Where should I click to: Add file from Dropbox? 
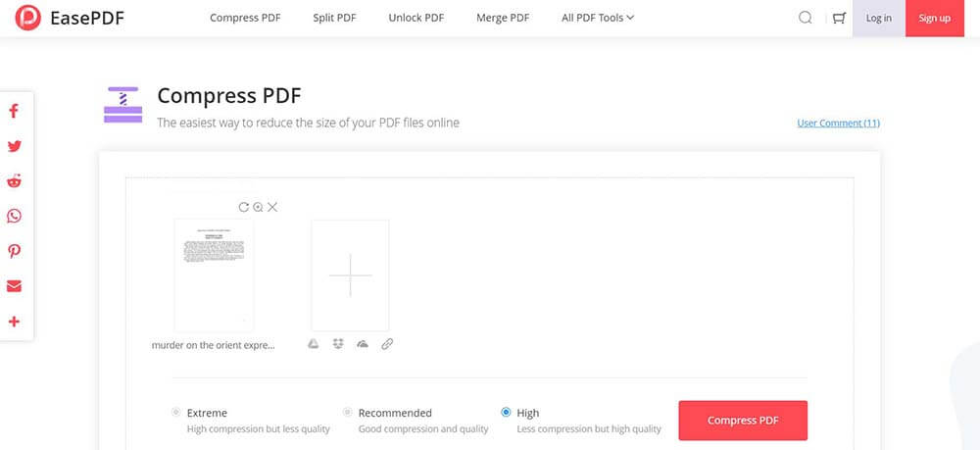coord(338,344)
